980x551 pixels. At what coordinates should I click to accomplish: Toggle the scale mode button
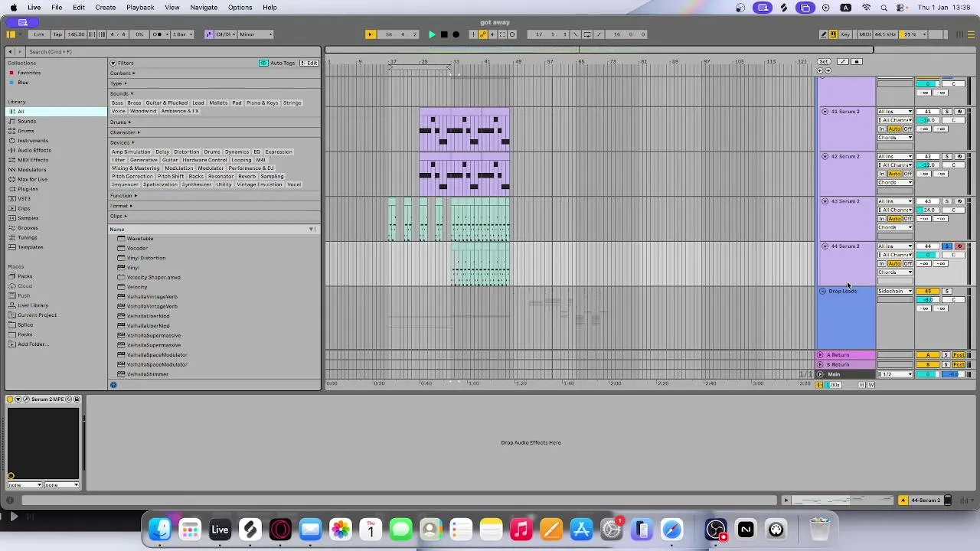click(x=209, y=34)
